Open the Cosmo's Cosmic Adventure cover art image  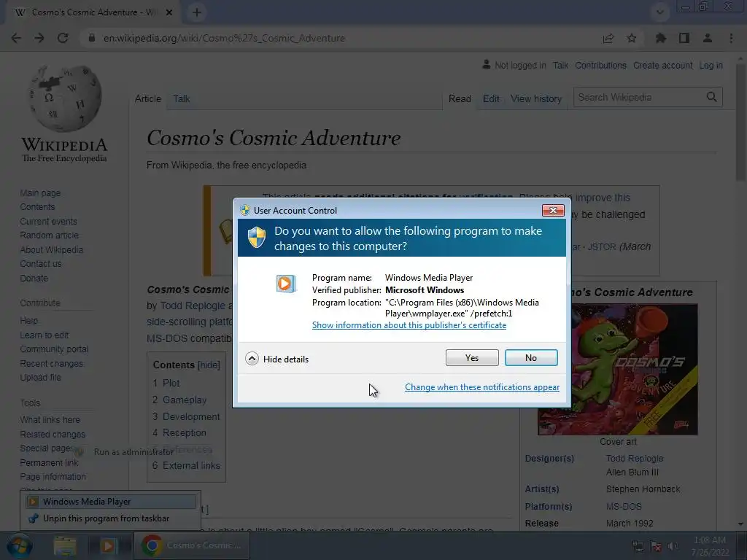pyautogui.click(x=617, y=370)
